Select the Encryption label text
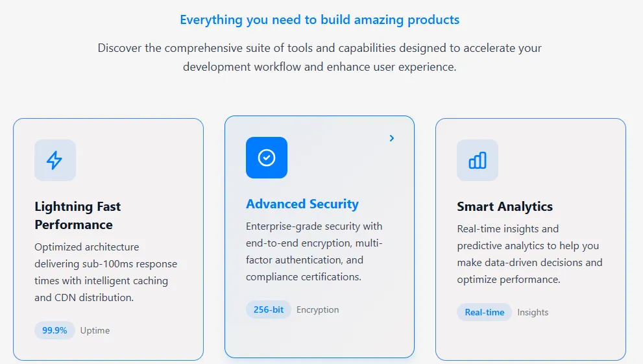This screenshot has width=643, height=364. click(317, 309)
